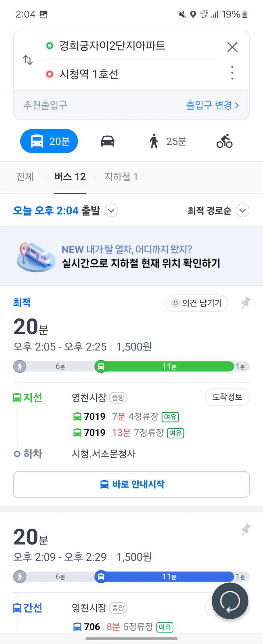Open the three-dot more options menu
Image resolution: width=263 pixels, height=644 pixels.
click(232, 73)
